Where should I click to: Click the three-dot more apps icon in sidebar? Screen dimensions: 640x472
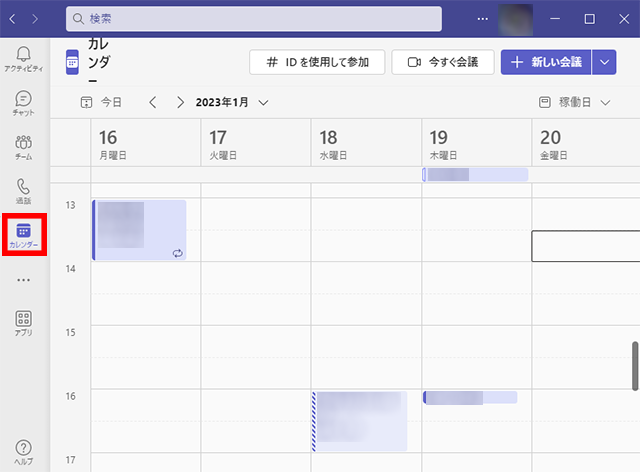tap(24, 280)
